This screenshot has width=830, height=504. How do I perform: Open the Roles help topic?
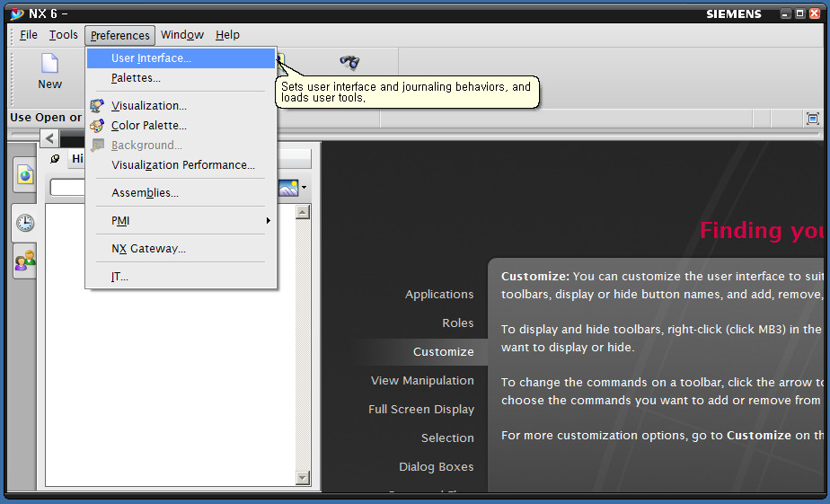(458, 323)
